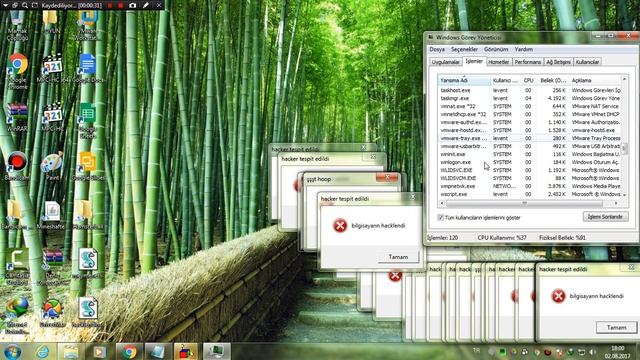The width and height of the screenshot is (640, 360).
Task: Select the İşlemler tab
Action: 474,61
